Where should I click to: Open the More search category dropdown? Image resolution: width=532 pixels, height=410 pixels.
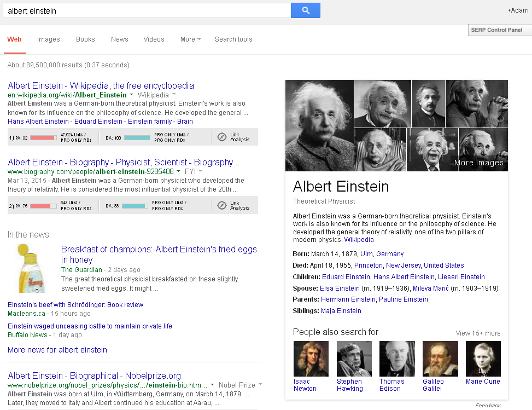pyautogui.click(x=190, y=39)
